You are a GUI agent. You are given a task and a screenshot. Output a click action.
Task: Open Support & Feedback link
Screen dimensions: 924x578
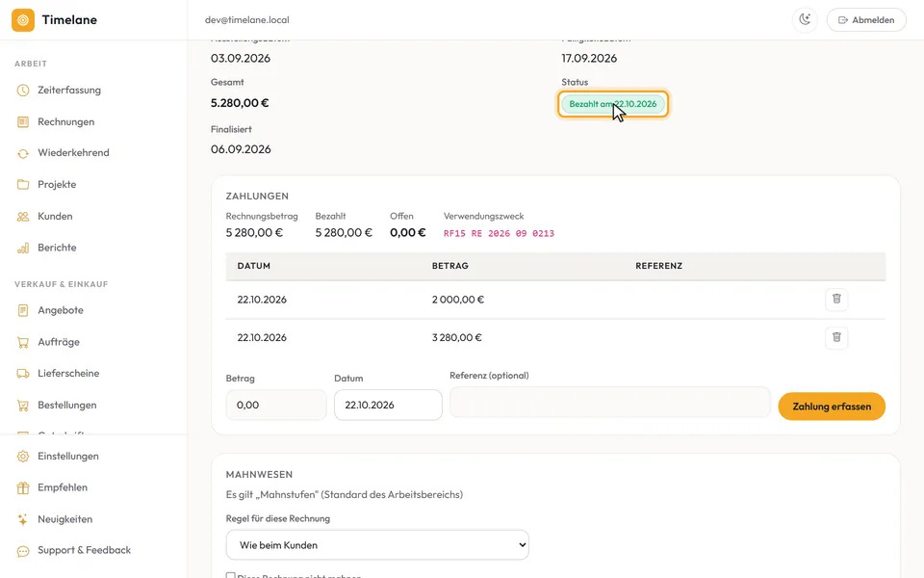coord(85,550)
